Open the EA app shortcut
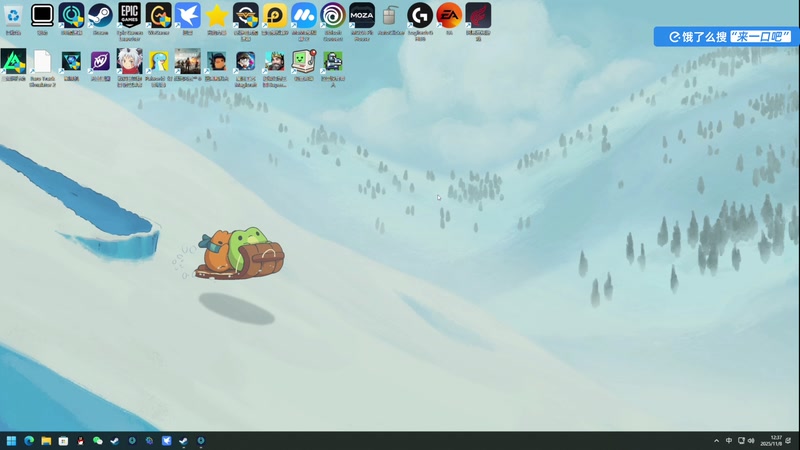This screenshot has width=800, height=450. point(449,17)
